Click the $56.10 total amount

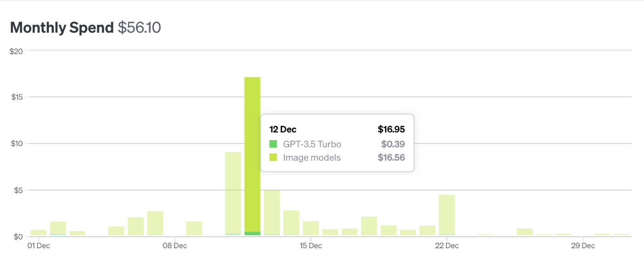(x=139, y=28)
